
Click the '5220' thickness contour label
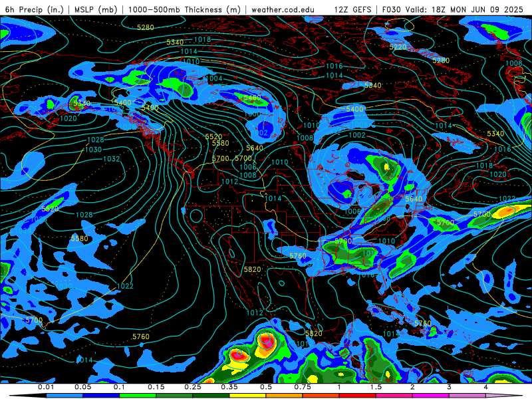point(398,47)
